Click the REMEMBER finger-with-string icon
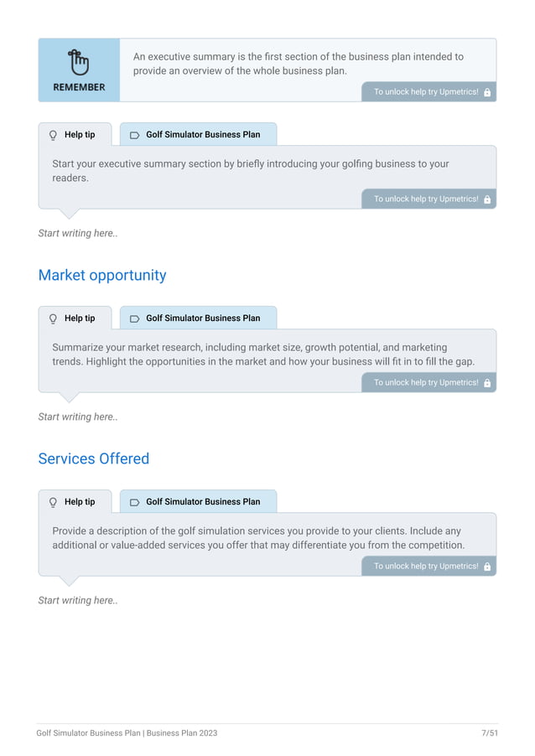This screenshot has width=535, height=756. coord(79,62)
